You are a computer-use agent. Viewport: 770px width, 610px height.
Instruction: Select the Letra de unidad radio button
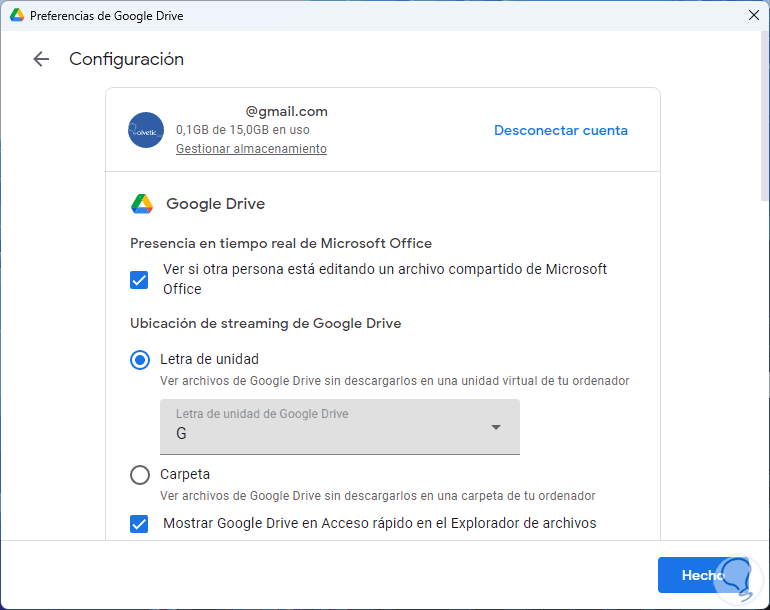pos(140,359)
